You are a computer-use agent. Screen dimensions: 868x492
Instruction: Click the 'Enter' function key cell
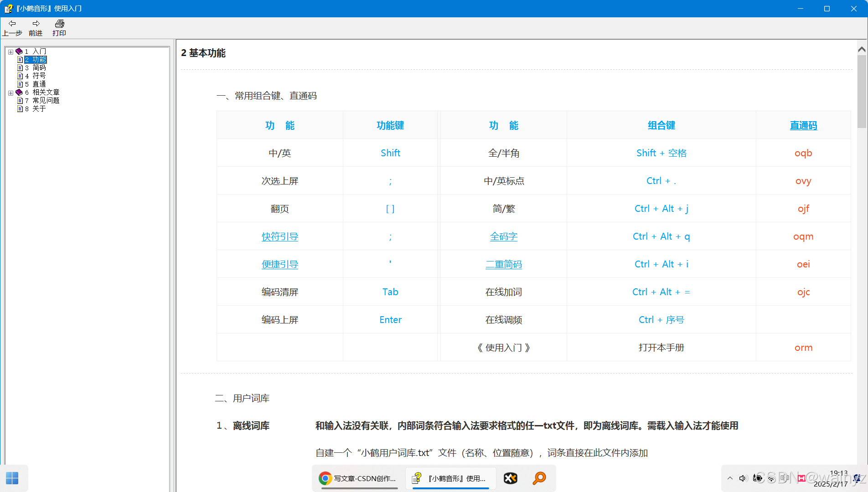point(390,320)
